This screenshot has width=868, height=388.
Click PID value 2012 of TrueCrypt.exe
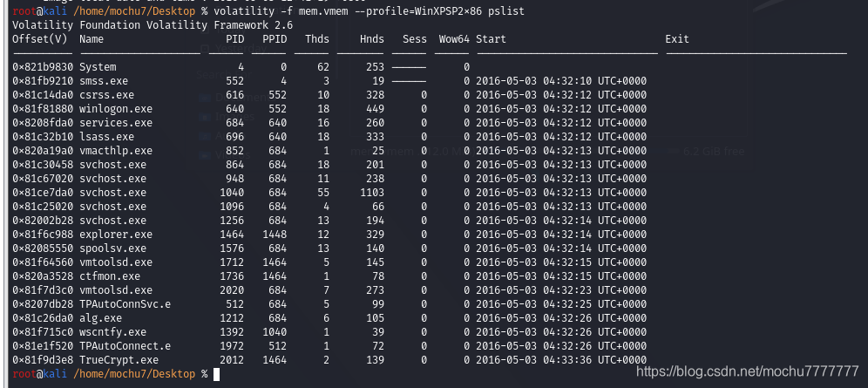pos(232,360)
